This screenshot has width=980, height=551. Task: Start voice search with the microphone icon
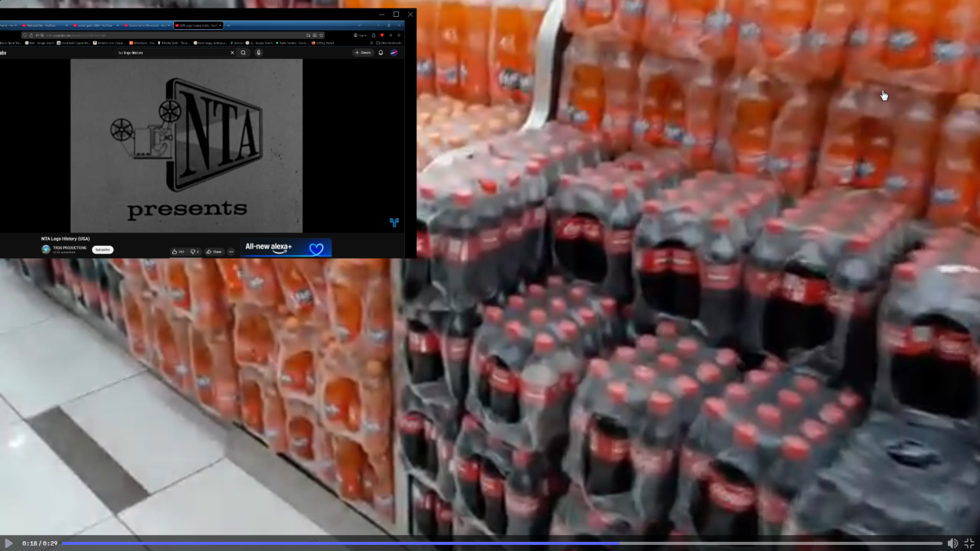[x=259, y=53]
